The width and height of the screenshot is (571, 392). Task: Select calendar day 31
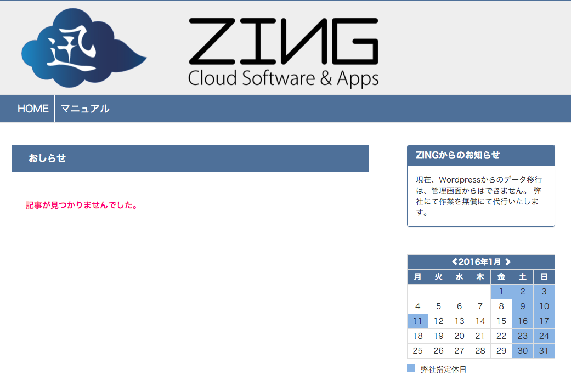[544, 351]
